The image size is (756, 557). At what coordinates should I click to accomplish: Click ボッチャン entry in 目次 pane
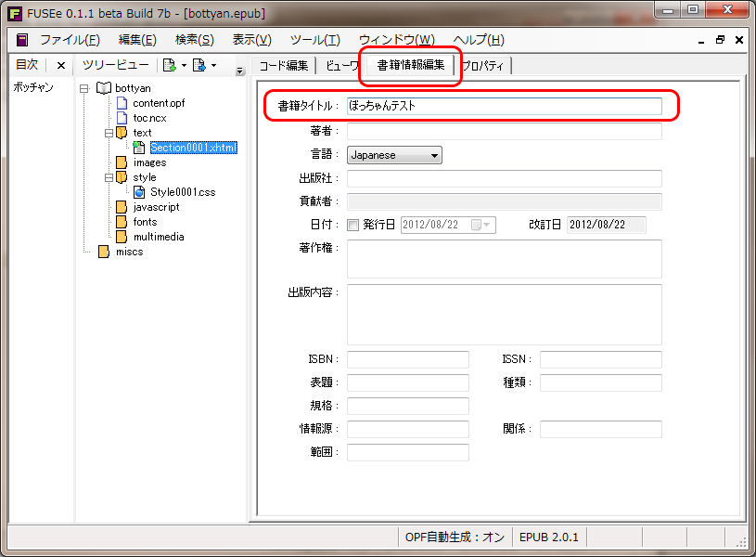click(x=33, y=87)
